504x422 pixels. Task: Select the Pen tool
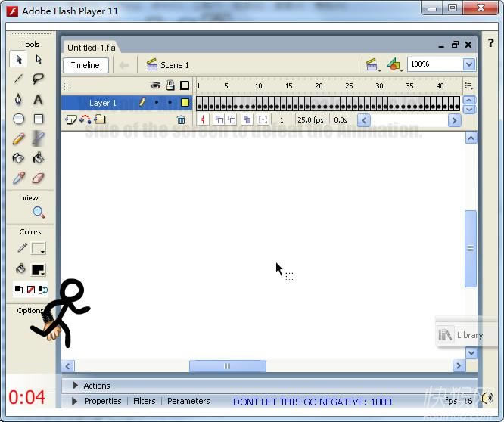tap(19, 99)
